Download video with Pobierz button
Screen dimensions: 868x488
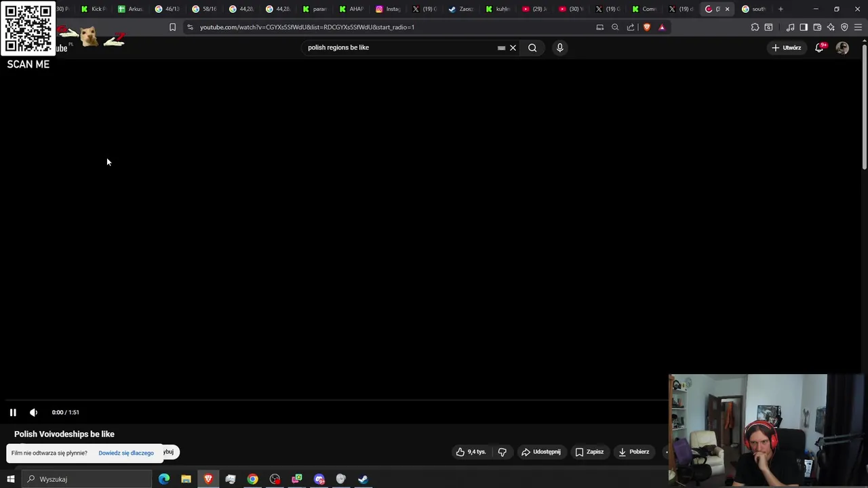(x=633, y=452)
